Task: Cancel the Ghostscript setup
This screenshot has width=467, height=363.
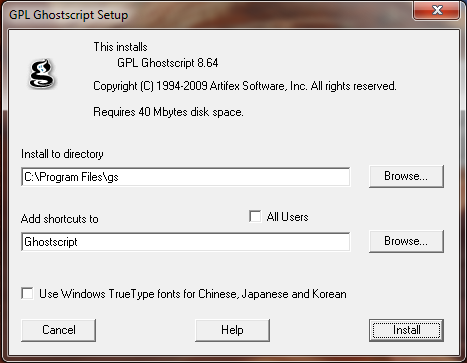Action: pyautogui.click(x=58, y=330)
